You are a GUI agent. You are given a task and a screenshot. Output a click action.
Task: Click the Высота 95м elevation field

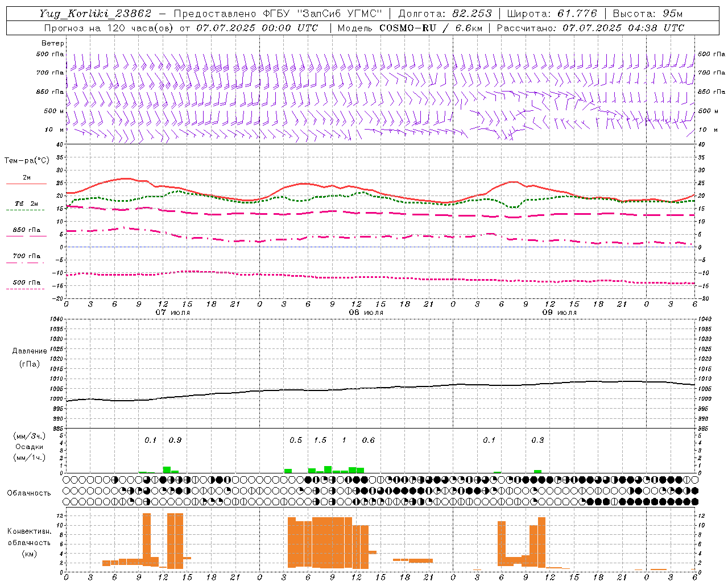point(648,14)
